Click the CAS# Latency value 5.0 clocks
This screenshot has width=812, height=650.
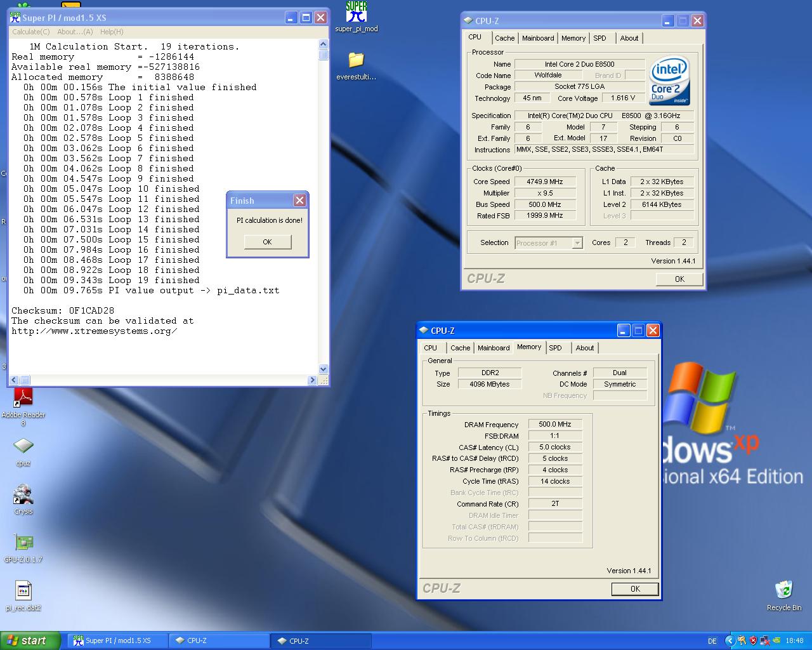[x=555, y=448]
